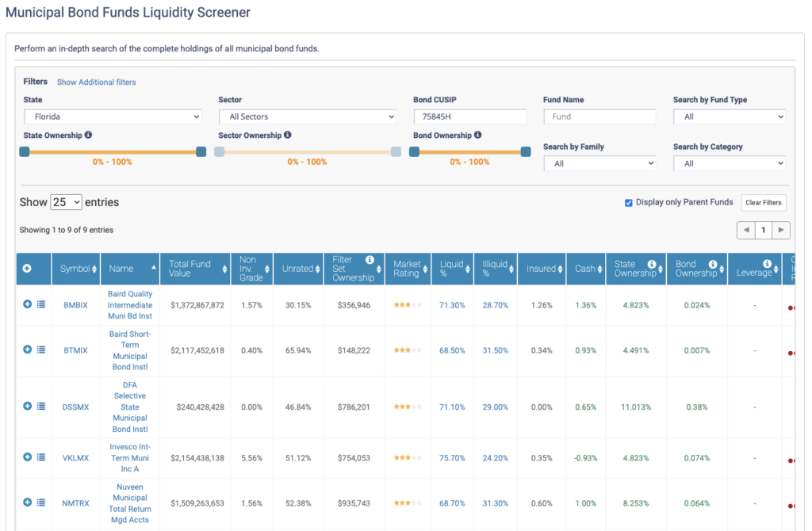Viewport: 812px width, 531px height.
Task: Open holdings list icon for VKLMX
Action: point(41,457)
